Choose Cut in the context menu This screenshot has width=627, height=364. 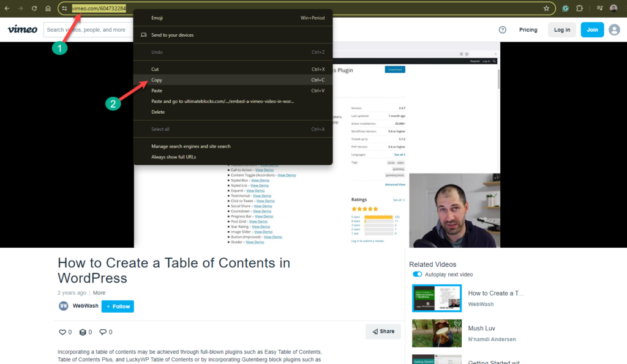(x=233, y=69)
